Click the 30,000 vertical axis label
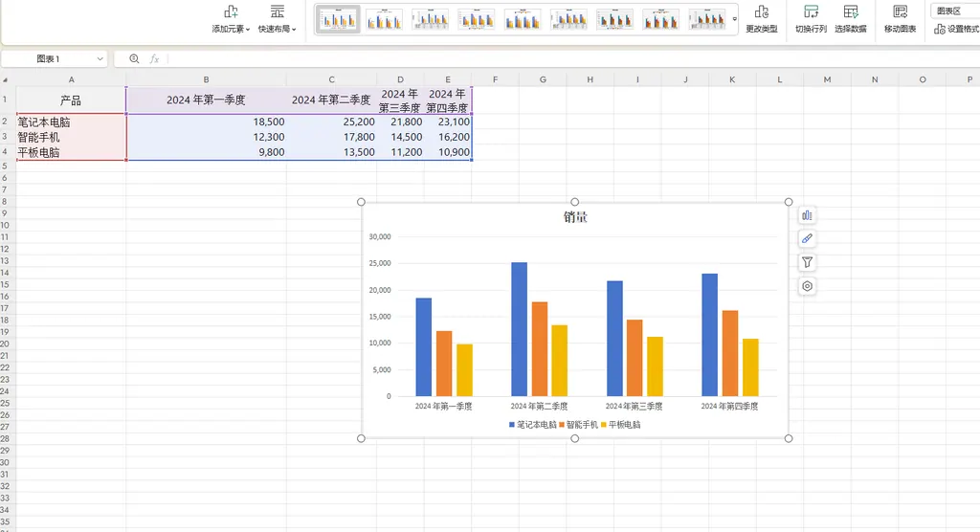The height and width of the screenshot is (532, 980). [380, 237]
